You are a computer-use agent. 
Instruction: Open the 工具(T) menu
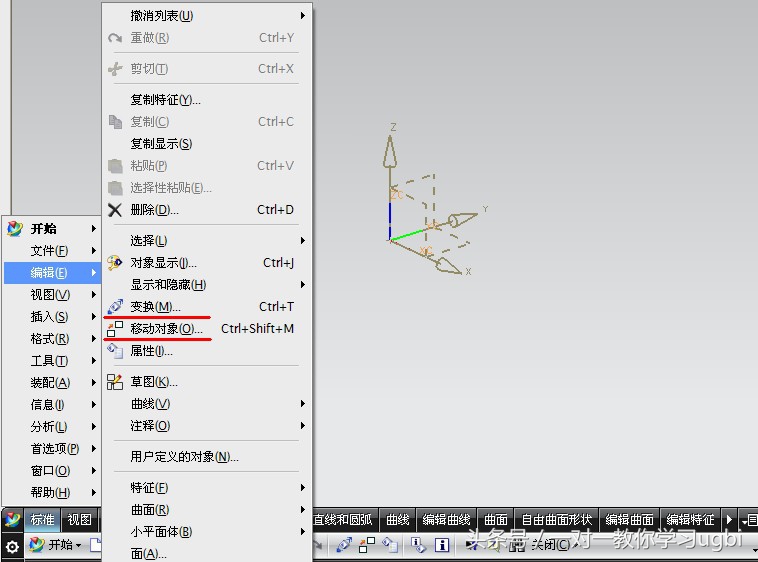coord(52,360)
